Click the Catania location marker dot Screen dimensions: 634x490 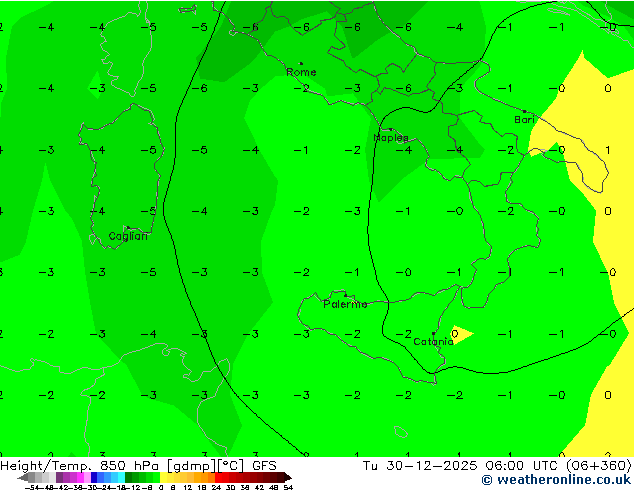click(433, 334)
